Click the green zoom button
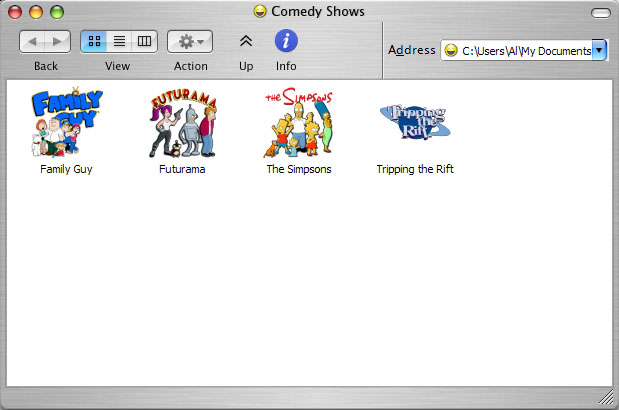The height and width of the screenshot is (410, 619). pos(57,12)
